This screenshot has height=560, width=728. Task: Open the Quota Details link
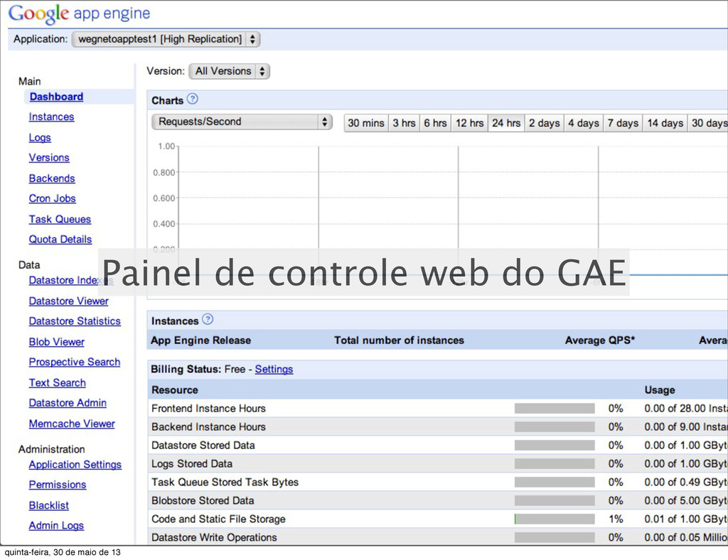point(60,239)
